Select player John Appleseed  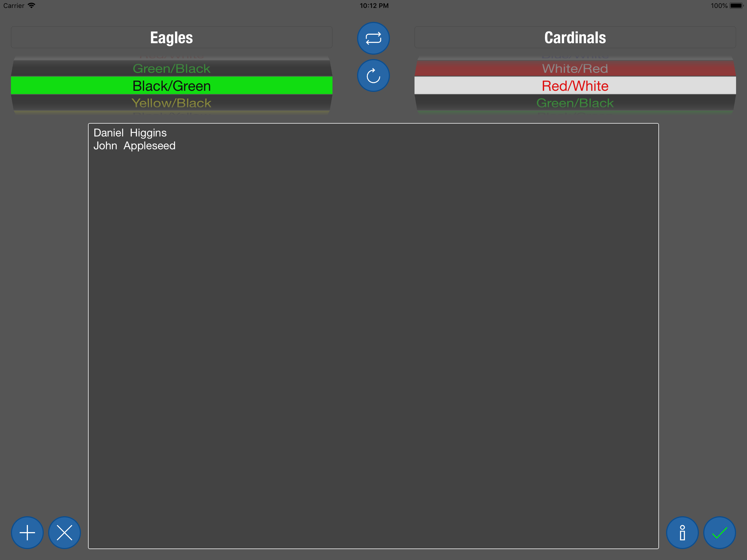[x=135, y=145]
